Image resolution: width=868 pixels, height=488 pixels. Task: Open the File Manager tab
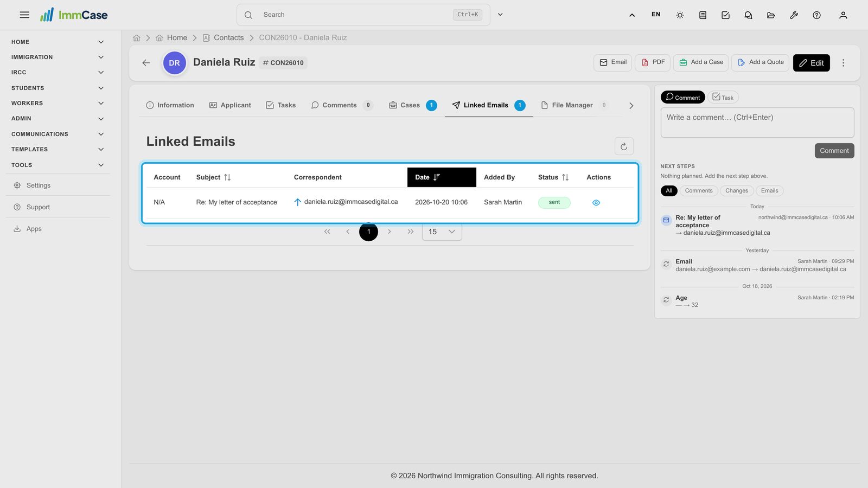[x=575, y=105]
